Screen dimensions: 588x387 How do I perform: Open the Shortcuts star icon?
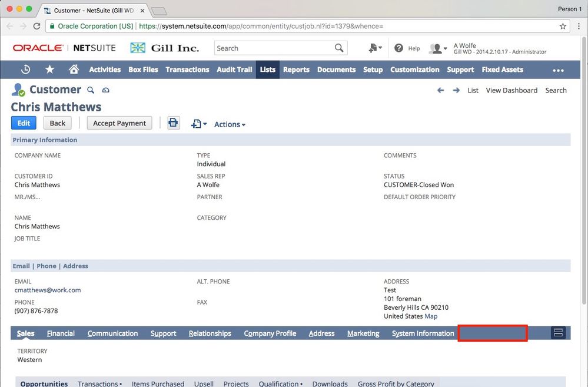50,70
